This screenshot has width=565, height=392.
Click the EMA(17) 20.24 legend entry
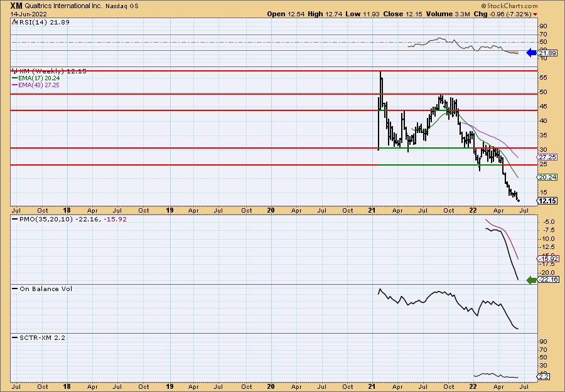36,78
